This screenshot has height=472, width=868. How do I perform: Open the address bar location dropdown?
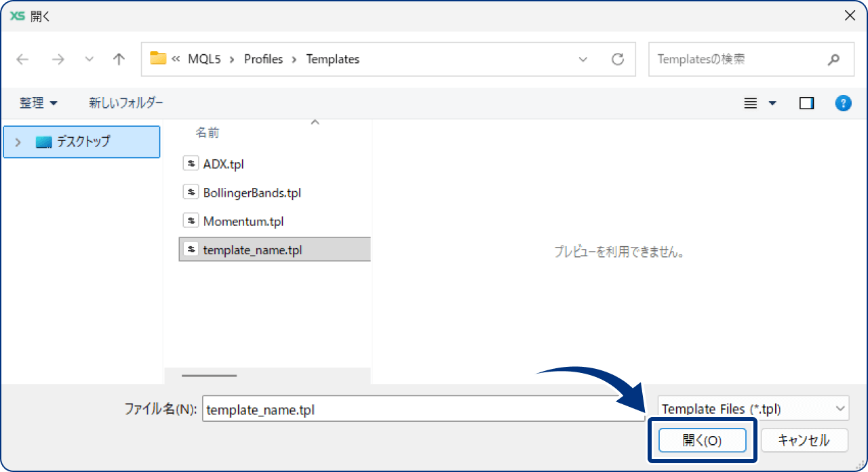coord(583,59)
